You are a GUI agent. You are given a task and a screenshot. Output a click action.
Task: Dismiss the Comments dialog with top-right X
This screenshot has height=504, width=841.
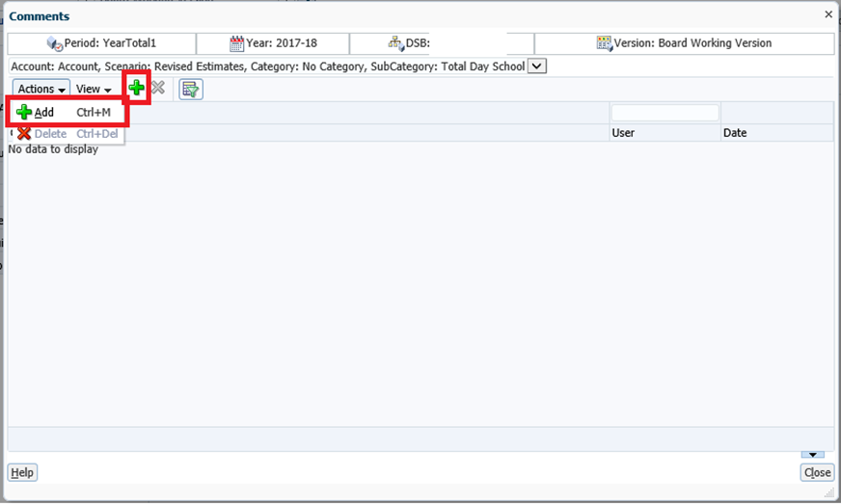[x=828, y=14]
